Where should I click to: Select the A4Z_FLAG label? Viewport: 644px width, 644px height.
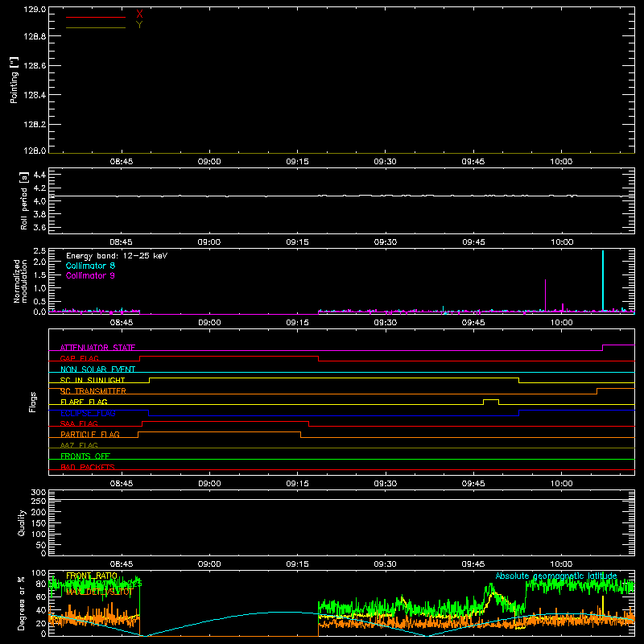pos(79,445)
